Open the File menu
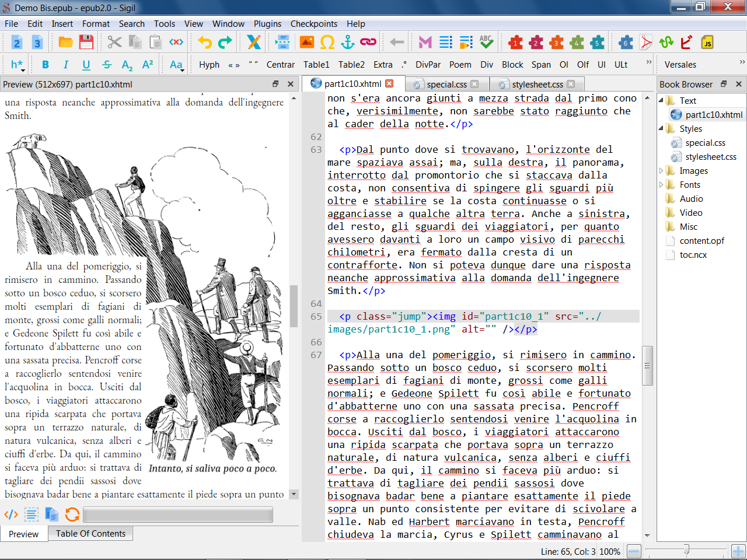The image size is (747, 560). coord(11,24)
